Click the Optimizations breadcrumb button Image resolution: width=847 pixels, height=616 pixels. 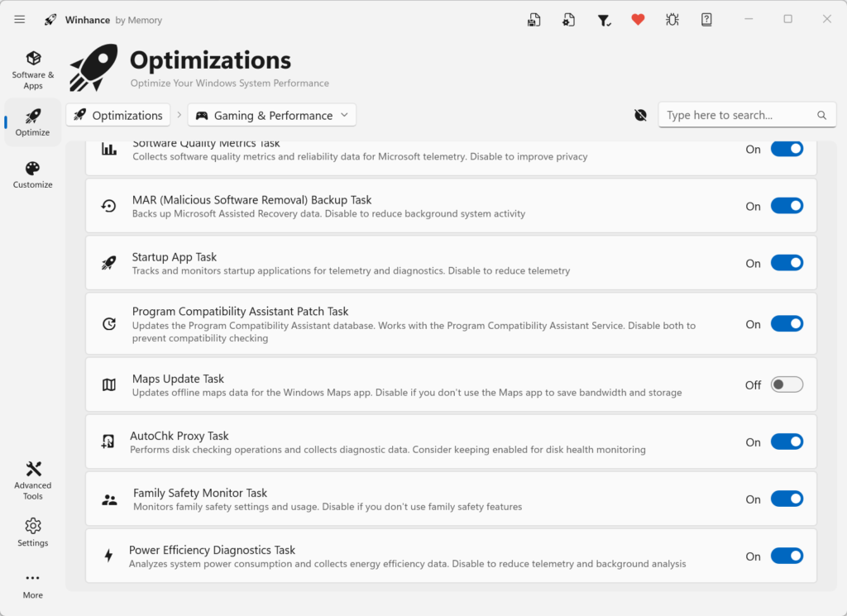click(x=118, y=115)
